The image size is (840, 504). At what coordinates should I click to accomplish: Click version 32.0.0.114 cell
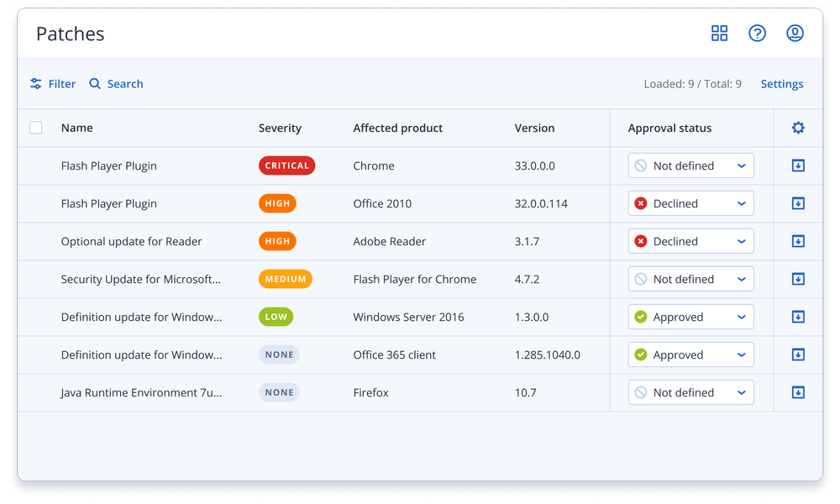pyautogui.click(x=541, y=203)
